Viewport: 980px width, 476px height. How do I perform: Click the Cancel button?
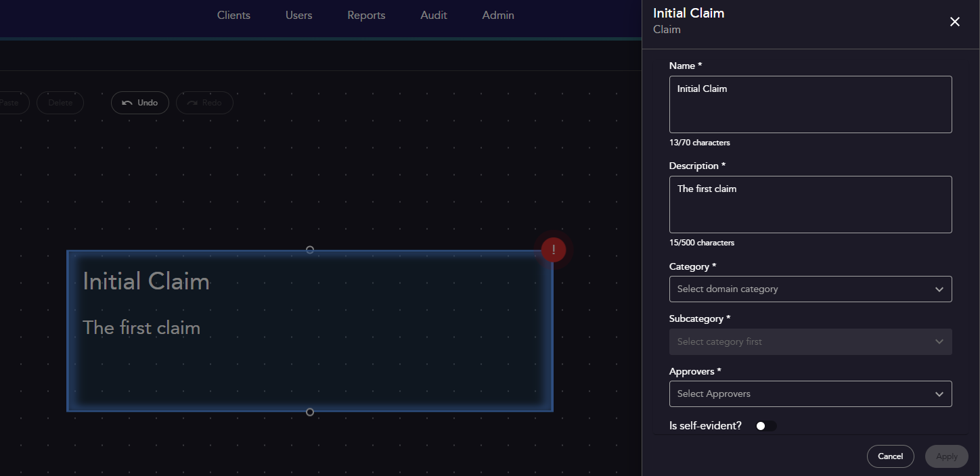pyautogui.click(x=890, y=456)
